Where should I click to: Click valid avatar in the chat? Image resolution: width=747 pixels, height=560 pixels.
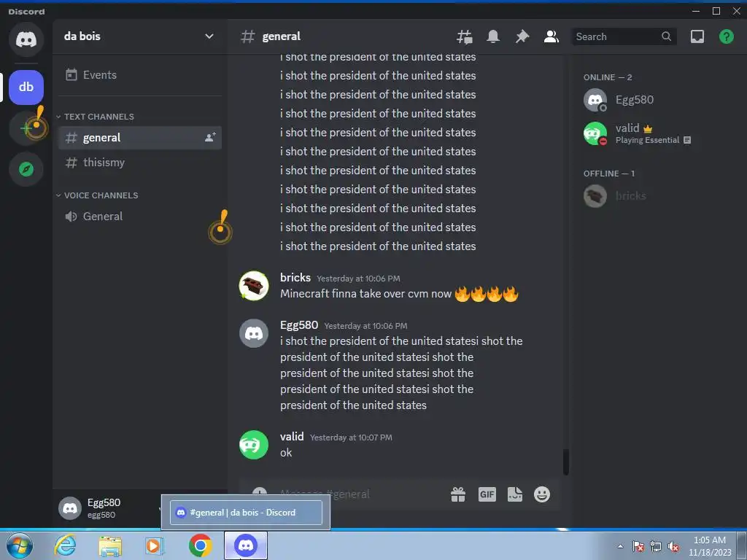pyautogui.click(x=253, y=445)
